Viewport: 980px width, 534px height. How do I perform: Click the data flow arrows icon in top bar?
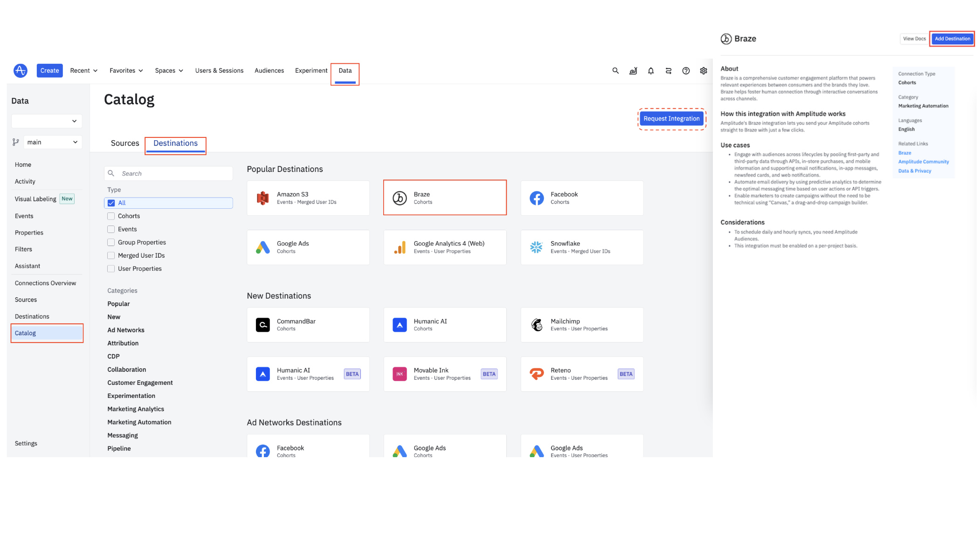(x=668, y=71)
